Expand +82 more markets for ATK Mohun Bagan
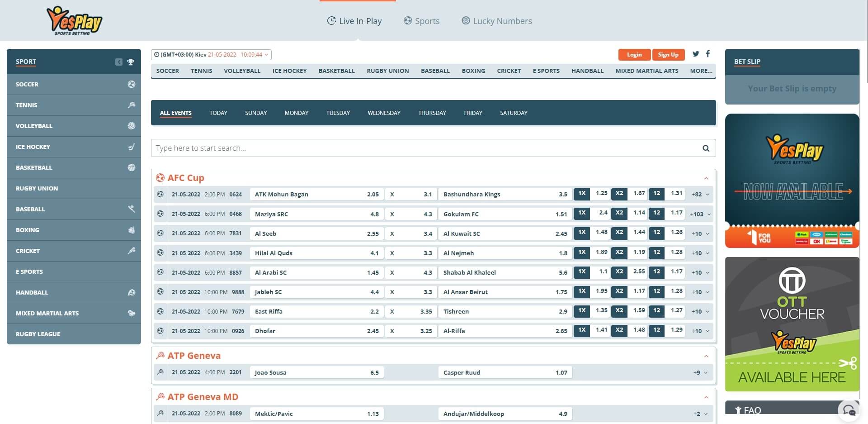 pos(700,195)
